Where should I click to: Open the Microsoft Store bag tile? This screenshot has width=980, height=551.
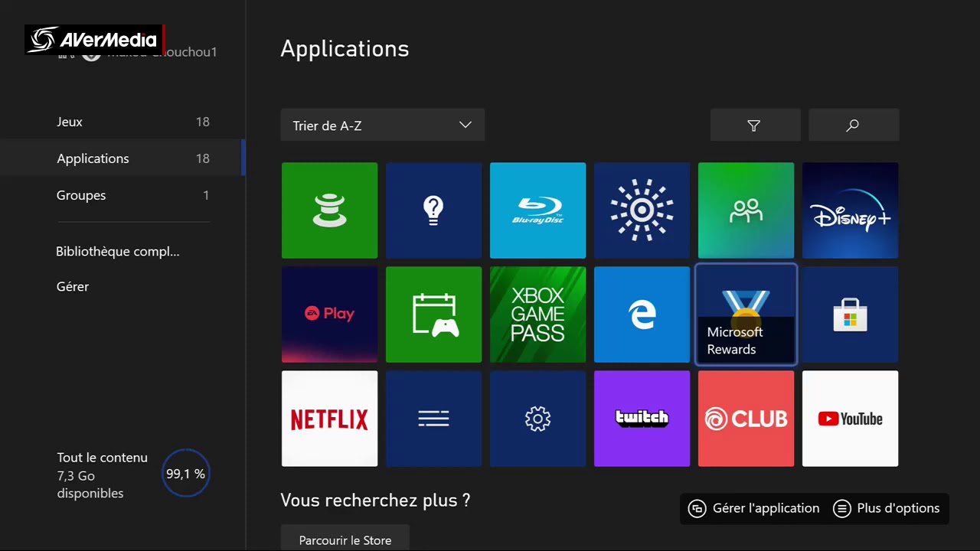point(850,315)
